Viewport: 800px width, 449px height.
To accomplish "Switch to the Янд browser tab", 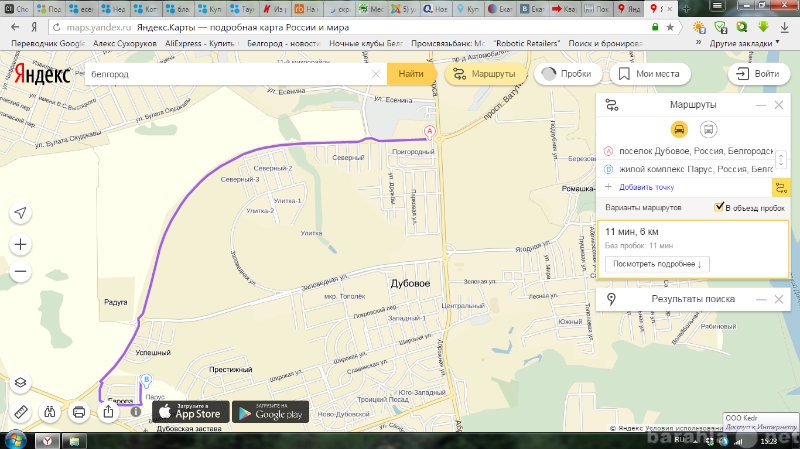I will click(628, 9).
